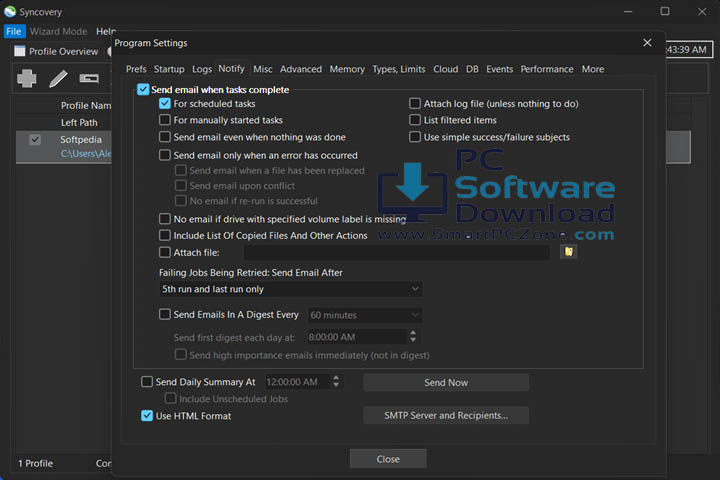The height and width of the screenshot is (480, 720).
Task: Uncheck Use HTML Format
Action: point(146,416)
